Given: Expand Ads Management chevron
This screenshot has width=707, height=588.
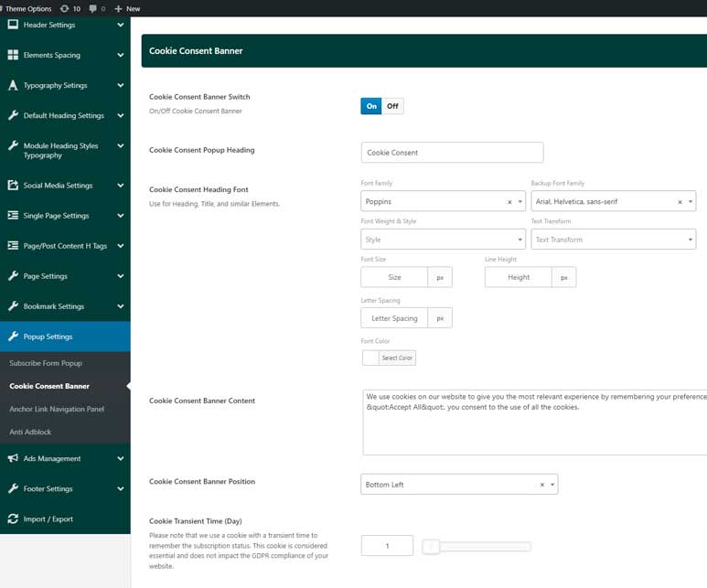Looking at the screenshot, I should pyautogui.click(x=121, y=458).
